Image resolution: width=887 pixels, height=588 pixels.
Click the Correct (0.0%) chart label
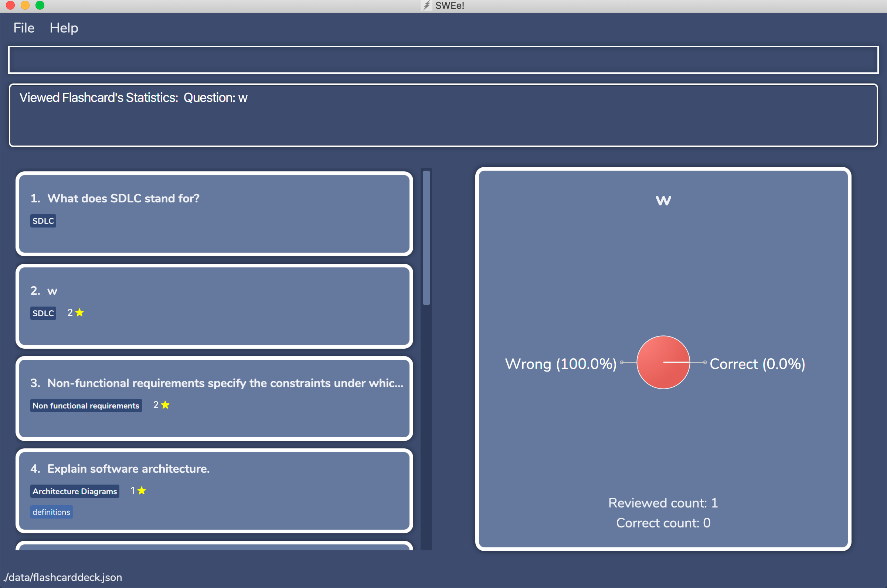click(x=757, y=364)
